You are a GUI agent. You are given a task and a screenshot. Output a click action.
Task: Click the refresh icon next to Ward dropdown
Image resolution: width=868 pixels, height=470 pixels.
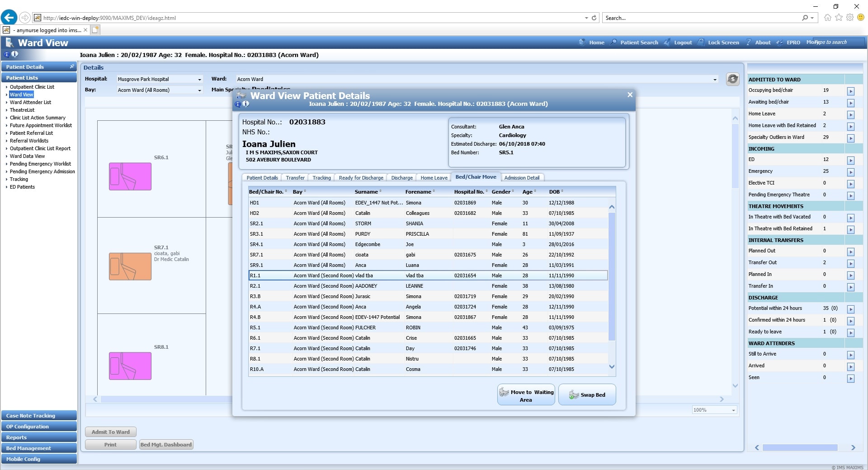(732, 79)
